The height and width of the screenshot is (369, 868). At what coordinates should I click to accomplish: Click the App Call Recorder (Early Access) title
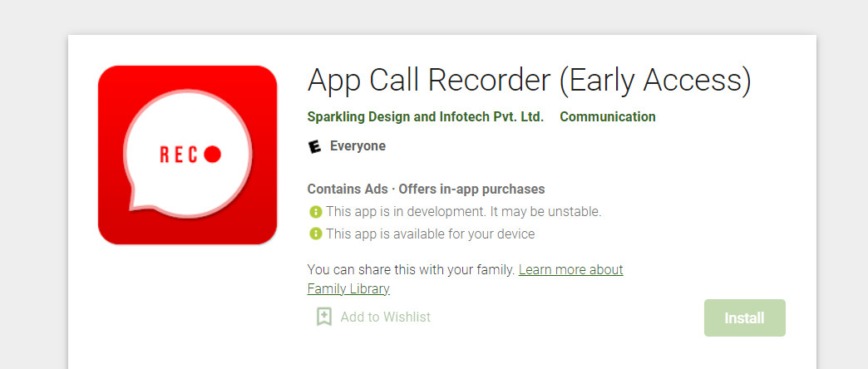pos(530,80)
